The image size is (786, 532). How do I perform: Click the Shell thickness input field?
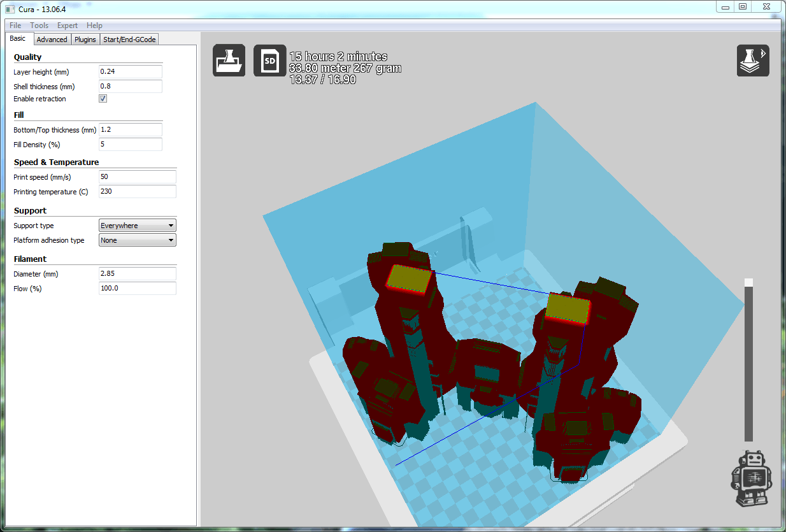(x=131, y=87)
